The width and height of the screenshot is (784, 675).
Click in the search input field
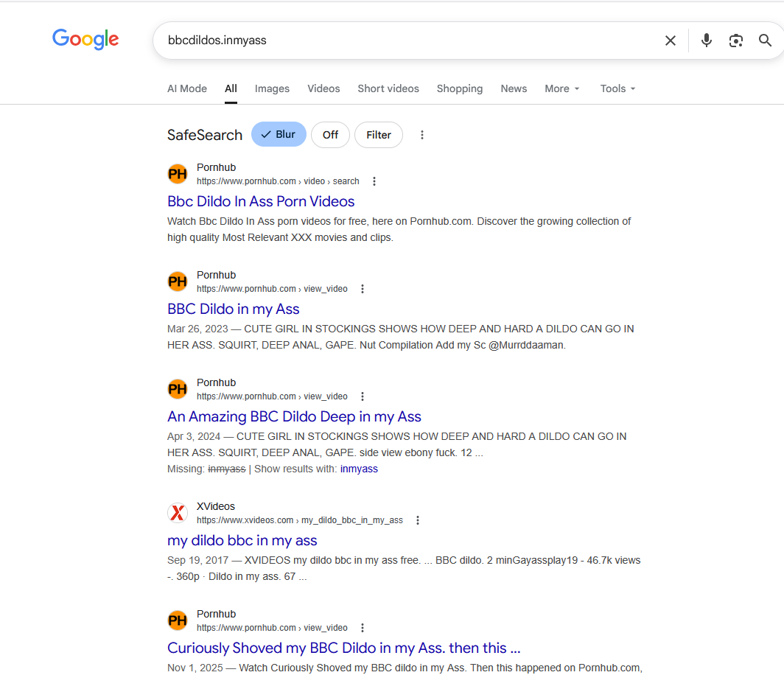[410, 41]
